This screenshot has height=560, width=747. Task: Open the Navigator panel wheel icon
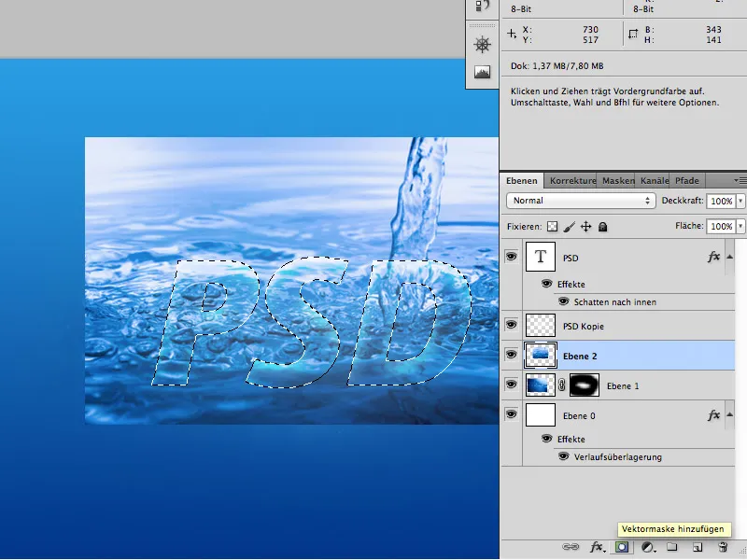point(482,45)
